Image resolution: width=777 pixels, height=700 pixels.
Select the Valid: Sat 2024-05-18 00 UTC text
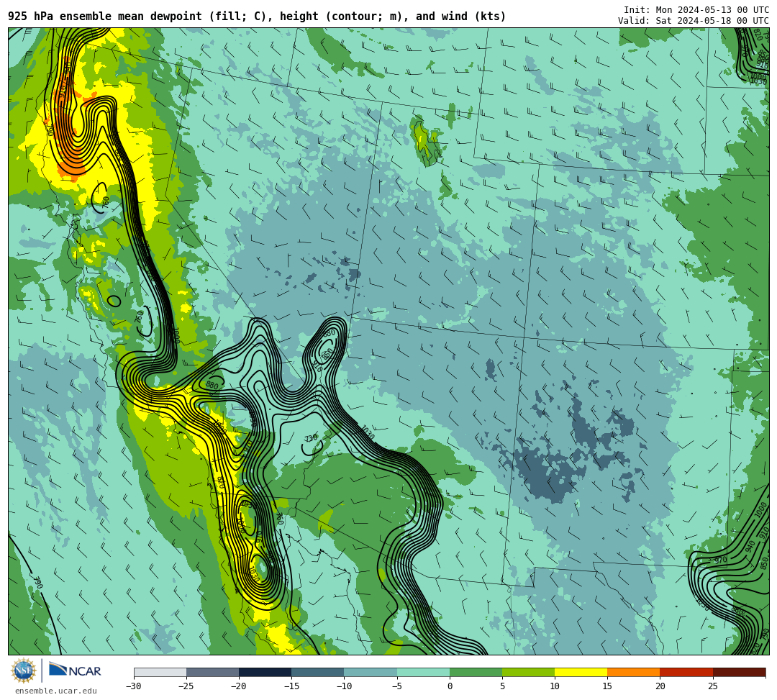(694, 20)
